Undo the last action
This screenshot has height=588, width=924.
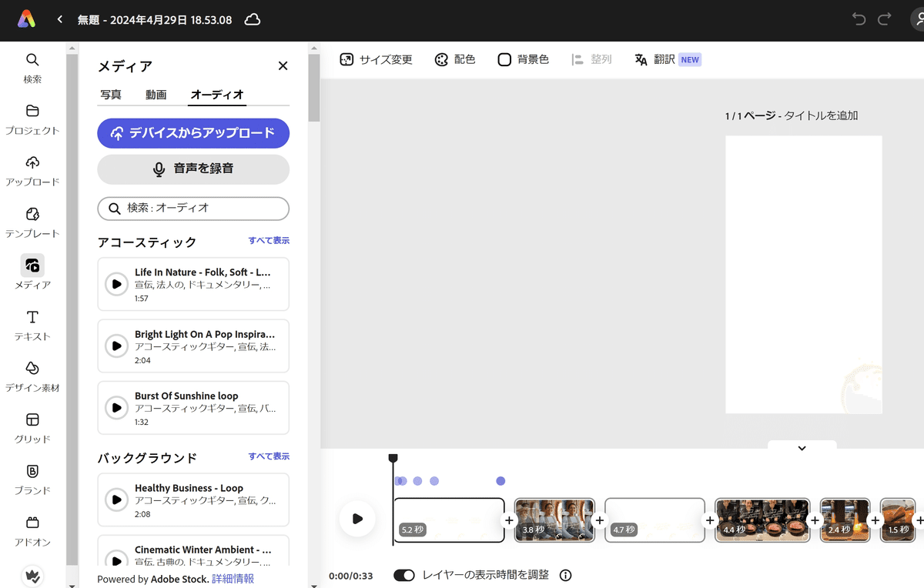click(859, 19)
